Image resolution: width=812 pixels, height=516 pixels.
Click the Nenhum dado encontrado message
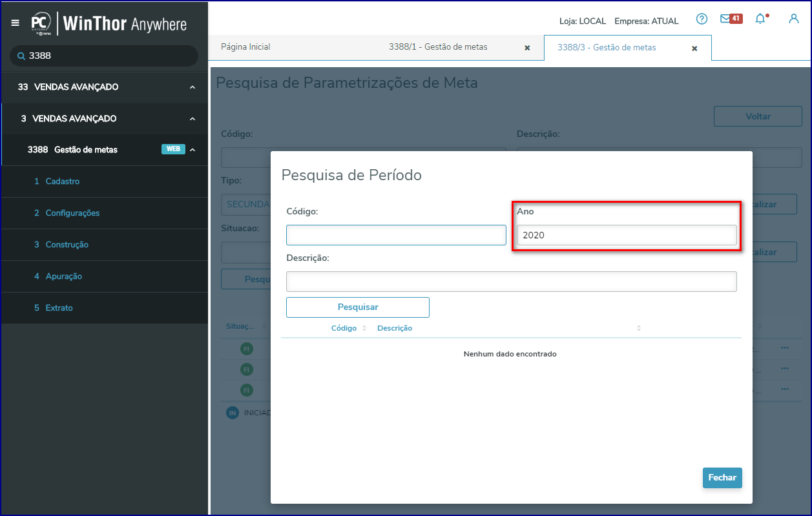[x=510, y=354]
